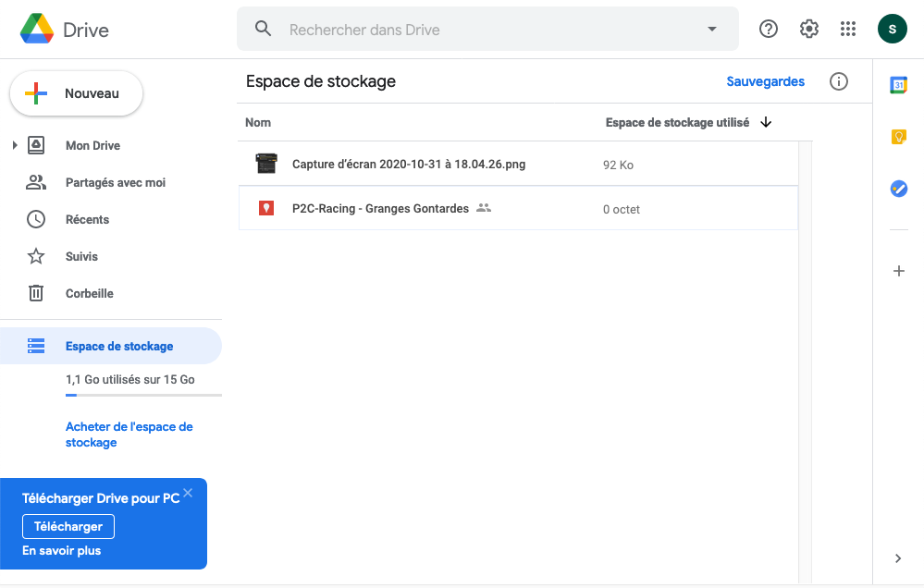Open the 'En savoir plus' link

[61, 550]
